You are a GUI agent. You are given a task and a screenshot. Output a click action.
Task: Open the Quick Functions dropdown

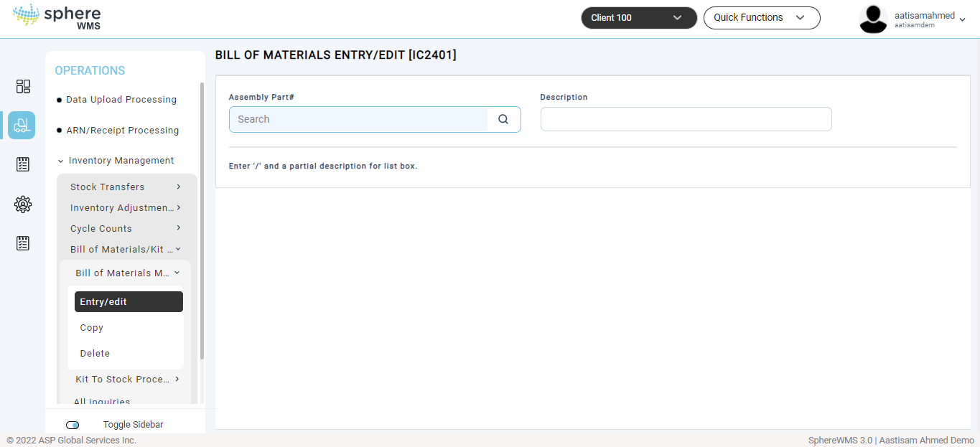click(x=762, y=18)
